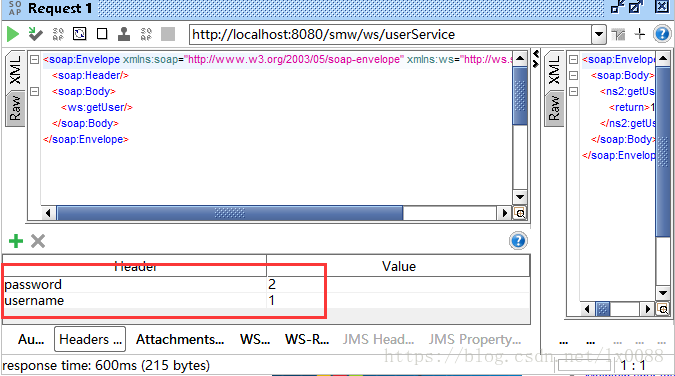Image resolution: width=675 pixels, height=376 pixels.
Task: Open the Attachments tab
Action: pyautogui.click(x=180, y=339)
